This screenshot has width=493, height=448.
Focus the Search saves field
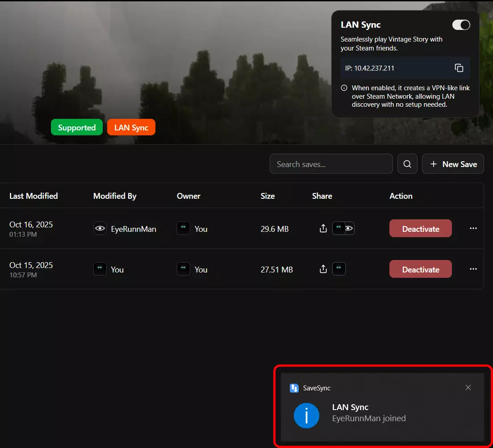pos(331,164)
